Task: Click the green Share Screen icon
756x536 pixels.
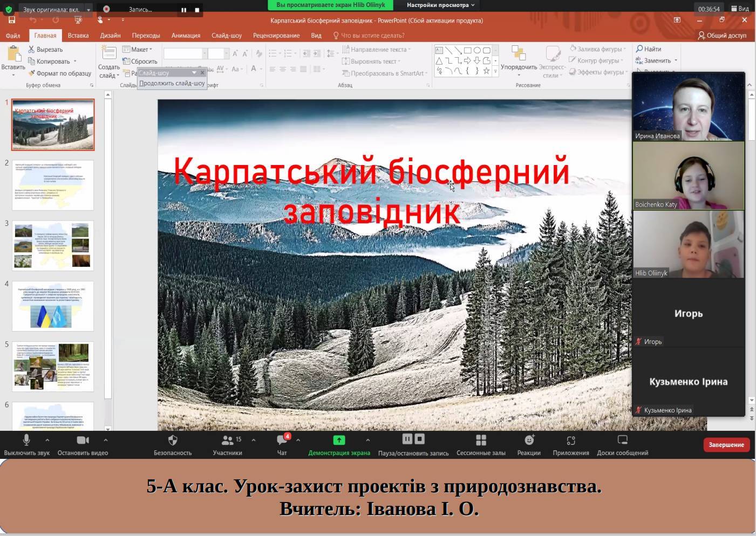Action: pos(339,441)
